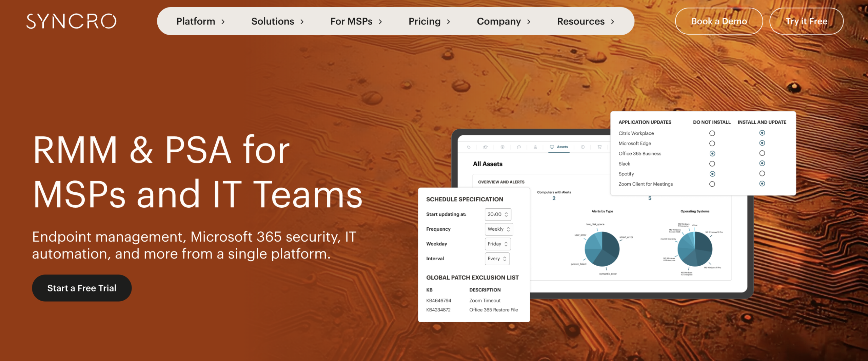Click the Schedule Specification heading
The height and width of the screenshot is (361, 868).
465,199
